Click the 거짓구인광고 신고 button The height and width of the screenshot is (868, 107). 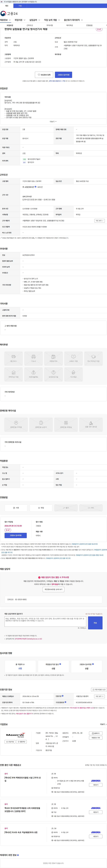pyautogui.click(x=99, y=690)
